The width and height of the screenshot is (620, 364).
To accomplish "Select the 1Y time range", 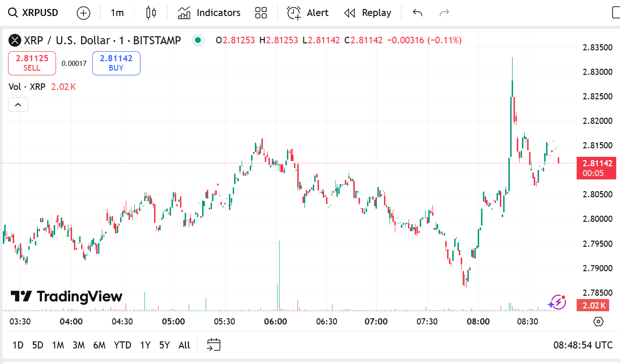I will [145, 345].
